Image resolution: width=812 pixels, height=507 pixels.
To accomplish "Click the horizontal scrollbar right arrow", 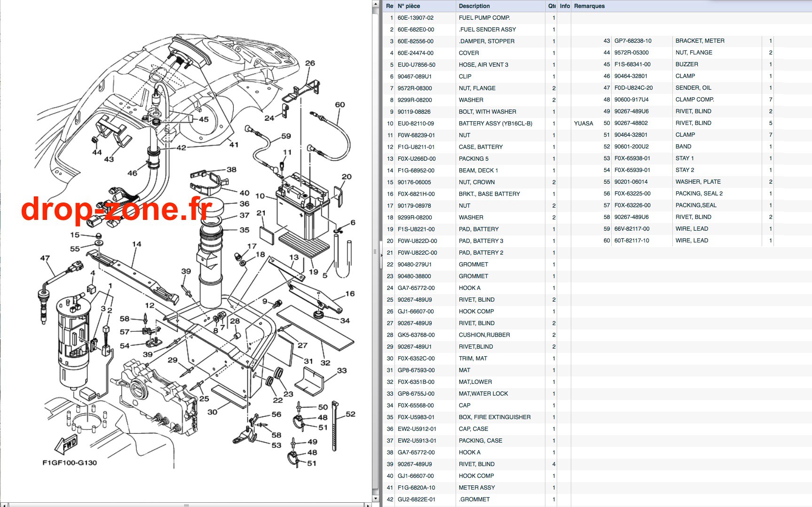I will tap(369, 505).
